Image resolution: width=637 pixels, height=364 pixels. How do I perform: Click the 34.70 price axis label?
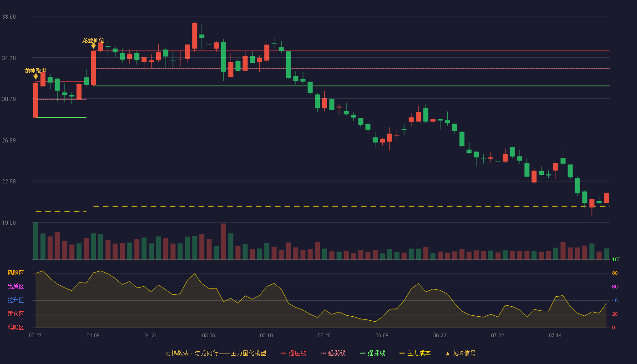pyautogui.click(x=9, y=58)
